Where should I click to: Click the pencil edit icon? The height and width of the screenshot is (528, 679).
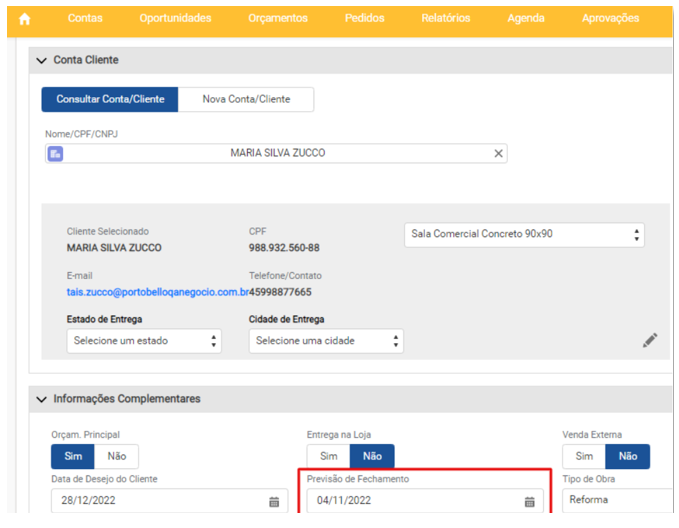click(x=649, y=341)
